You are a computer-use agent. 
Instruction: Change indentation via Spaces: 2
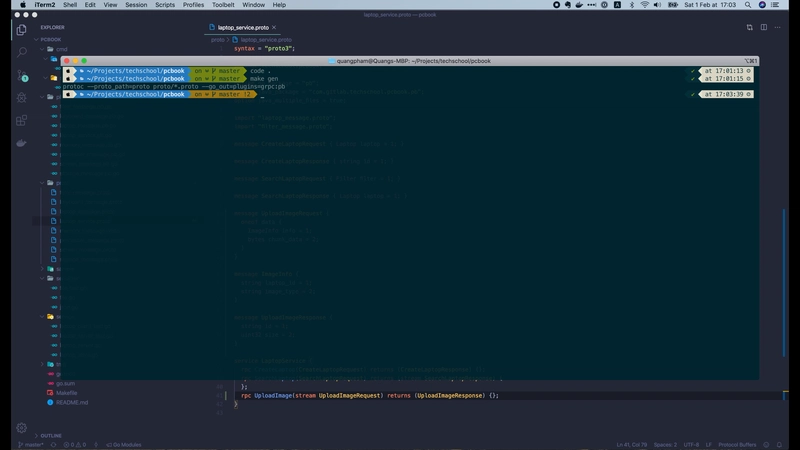click(665, 445)
